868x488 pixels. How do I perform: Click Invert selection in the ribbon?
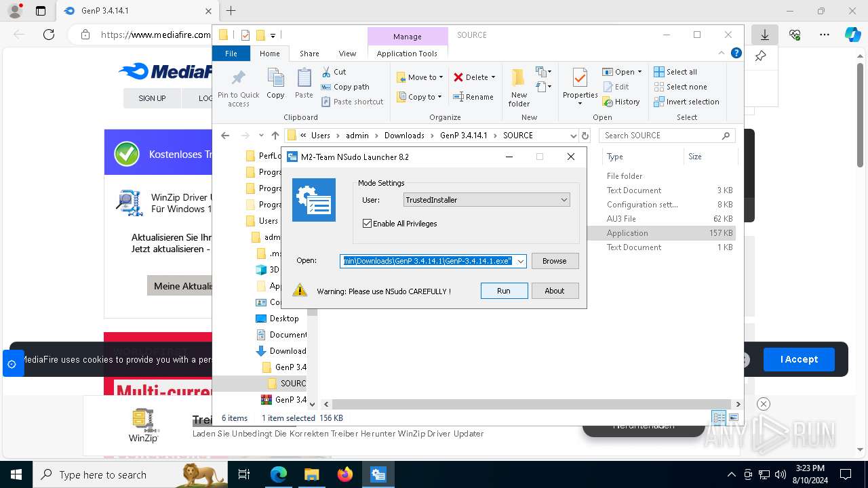tap(686, 102)
